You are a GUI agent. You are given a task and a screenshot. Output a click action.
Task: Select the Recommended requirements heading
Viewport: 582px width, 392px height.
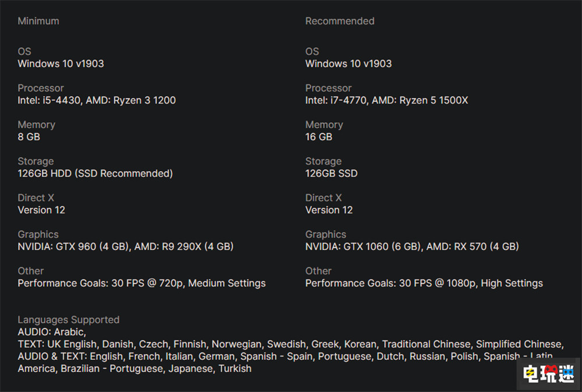(x=340, y=21)
